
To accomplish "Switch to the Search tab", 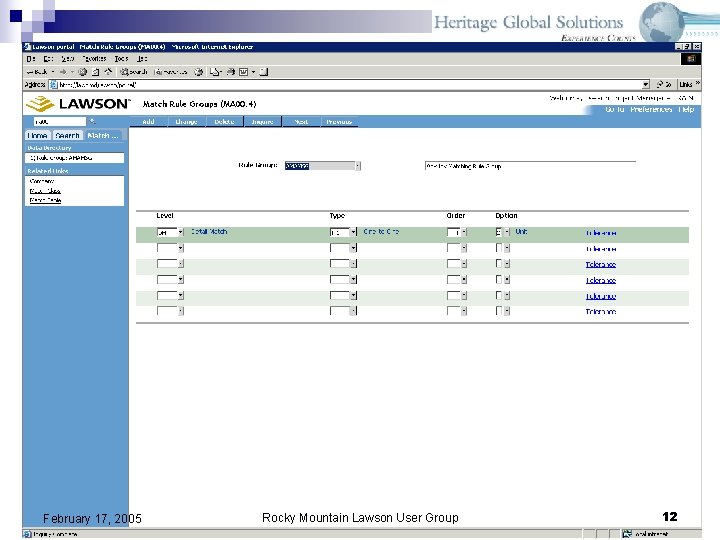I will pos(67,135).
